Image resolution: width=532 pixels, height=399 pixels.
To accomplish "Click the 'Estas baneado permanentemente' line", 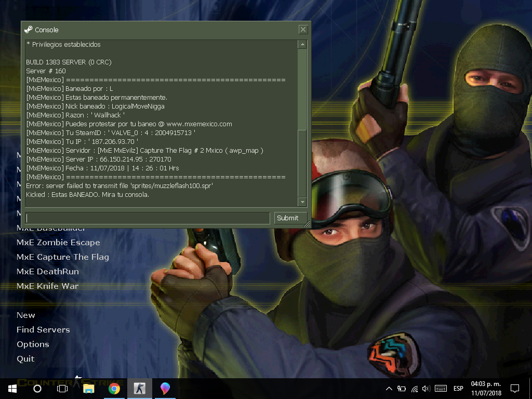I will click(97, 97).
